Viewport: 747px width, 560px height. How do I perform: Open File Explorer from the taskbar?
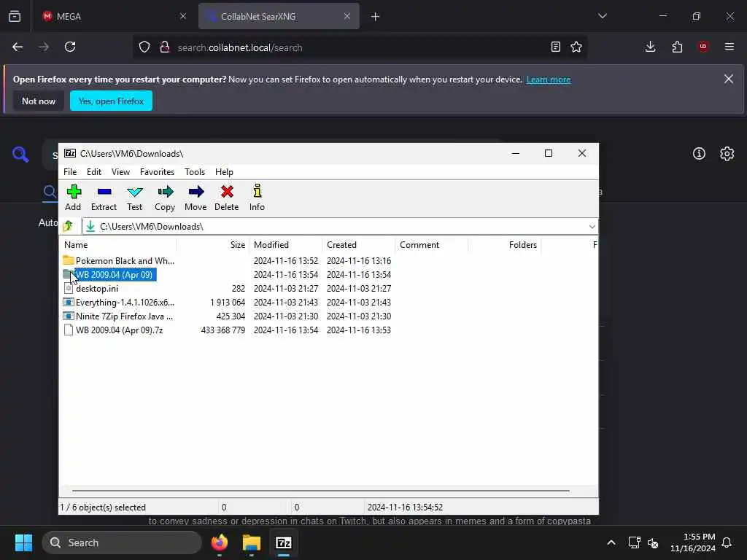[x=252, y=542]
